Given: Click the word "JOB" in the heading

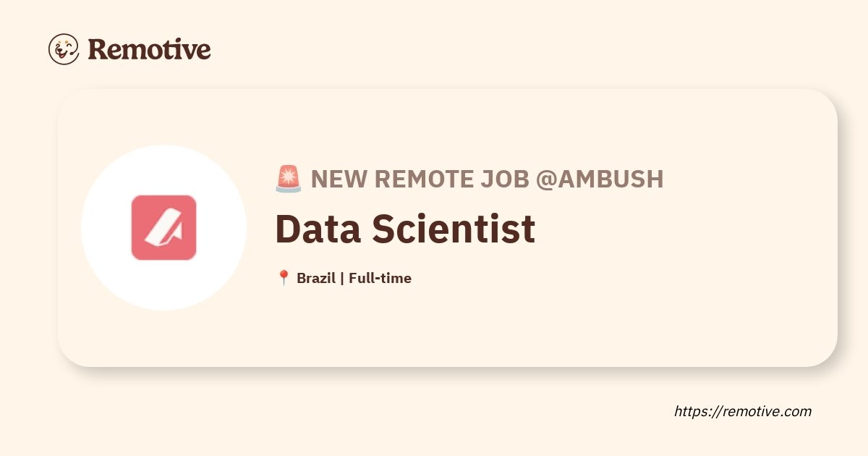Looking at the screenshot, I should (x=505, y=179).
